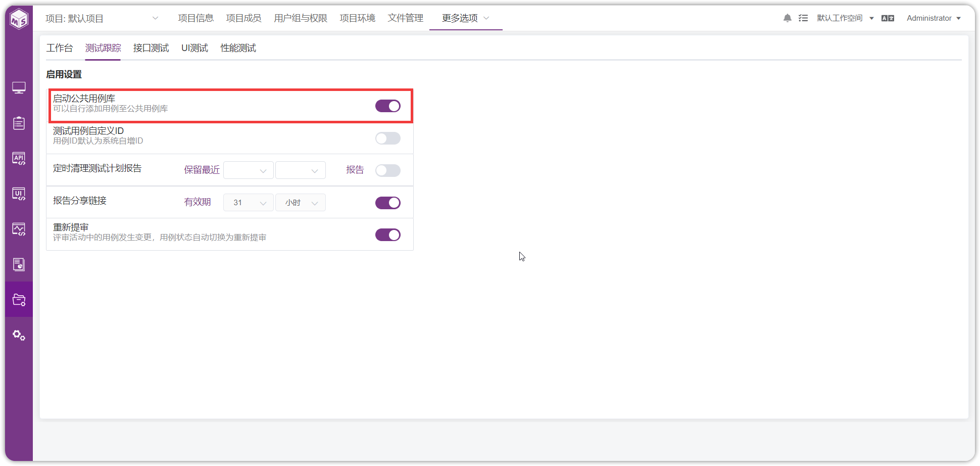Switch to UI测试 tab
Viewport: 980px width, 466px height.
click(194, 48)
